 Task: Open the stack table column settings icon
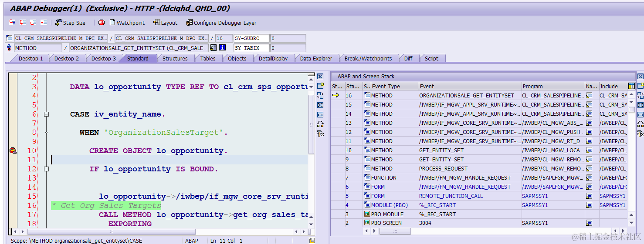point(631,86)
